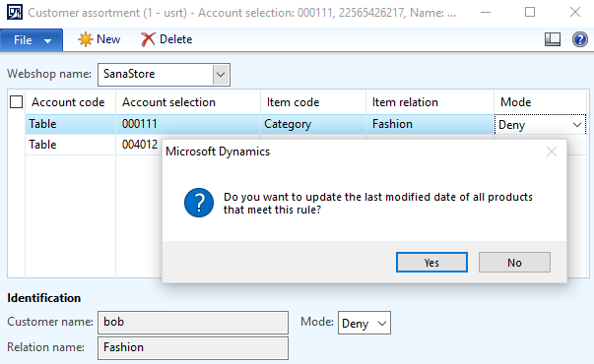Open the File menu
The image size is (594, 364).
[32, 39]
